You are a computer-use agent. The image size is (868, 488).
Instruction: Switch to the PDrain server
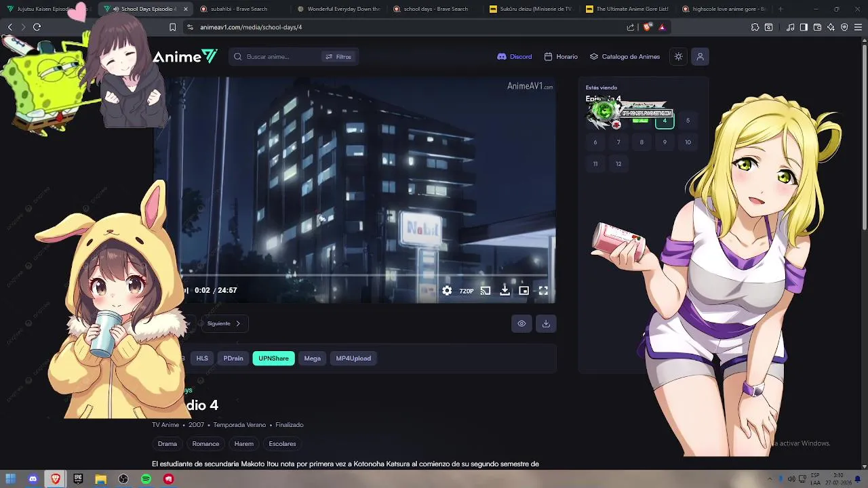coord(233,358)
